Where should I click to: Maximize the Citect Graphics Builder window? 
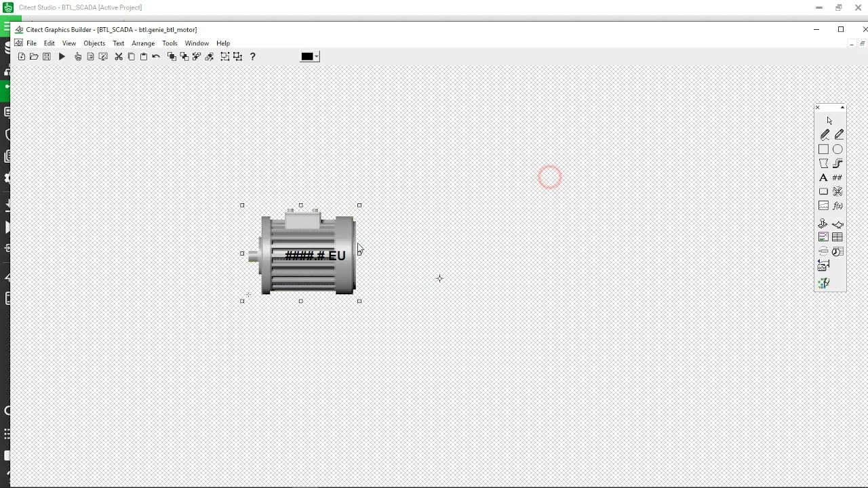841,29
